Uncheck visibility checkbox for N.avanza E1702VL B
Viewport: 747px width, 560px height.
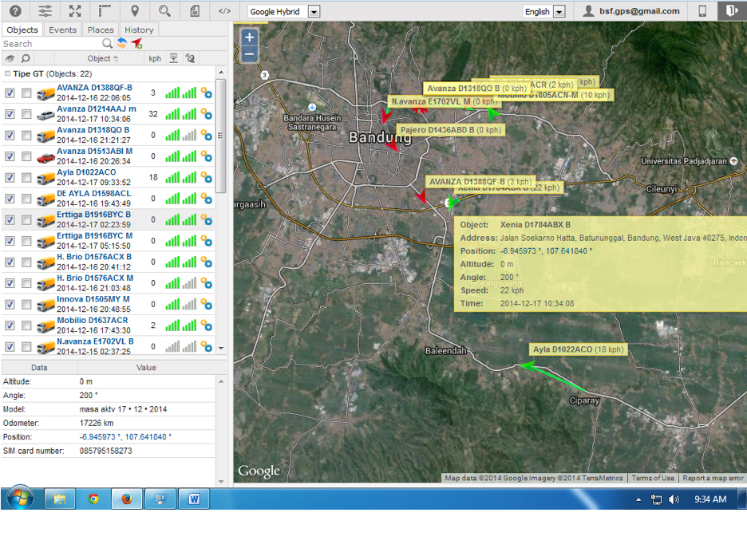click(10, 347)
